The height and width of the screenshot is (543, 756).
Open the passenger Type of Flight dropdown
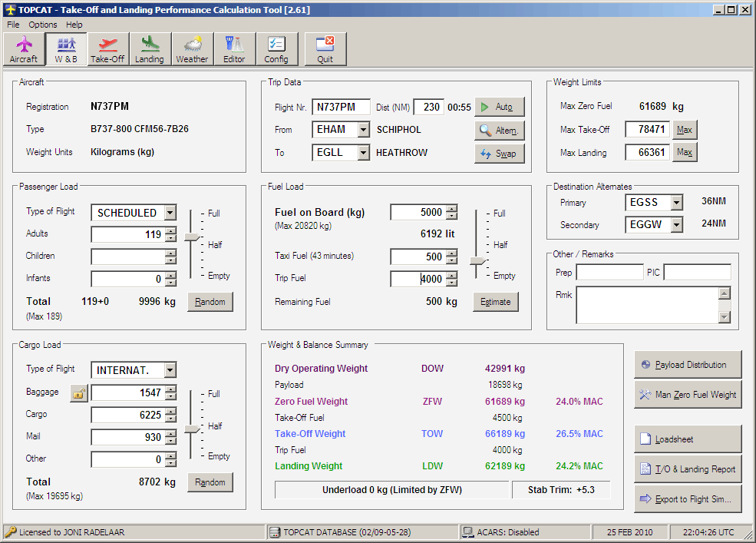click(x=170, y=213)
